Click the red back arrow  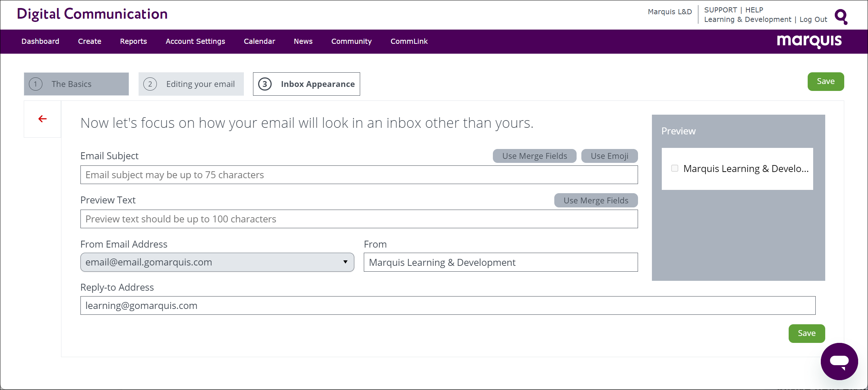point(42,119)
